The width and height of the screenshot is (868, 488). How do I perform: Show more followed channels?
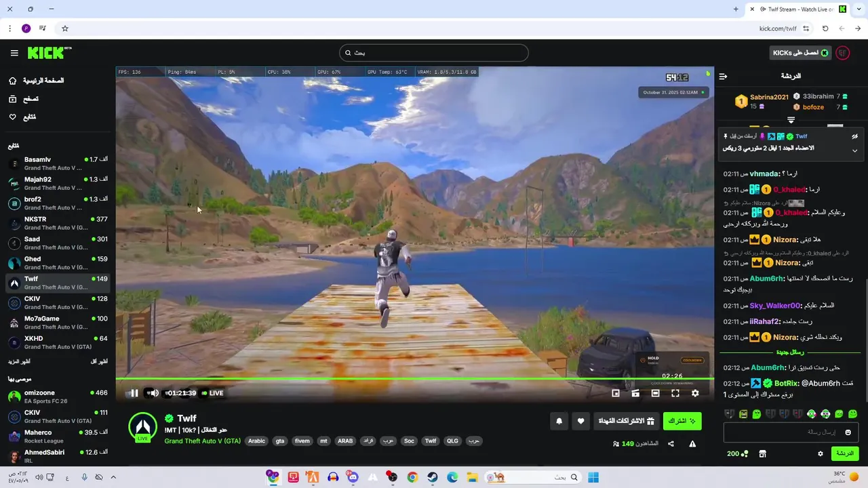click(18, 361)
